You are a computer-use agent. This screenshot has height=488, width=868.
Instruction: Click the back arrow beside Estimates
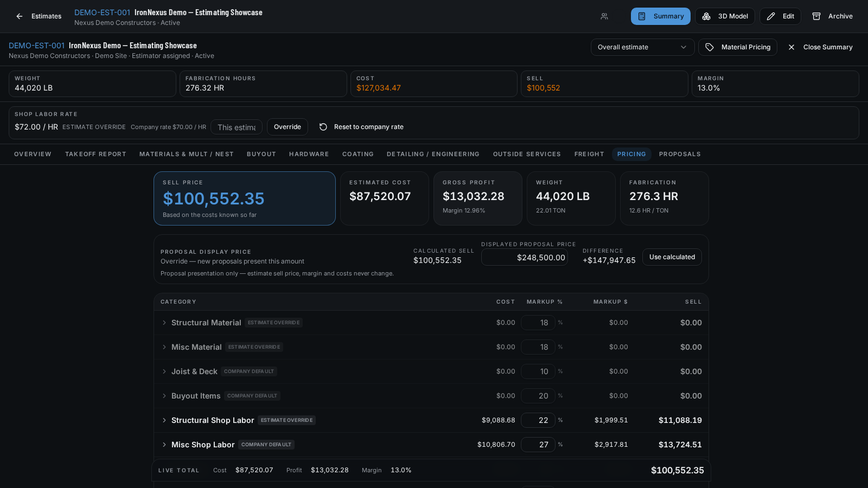20,16
